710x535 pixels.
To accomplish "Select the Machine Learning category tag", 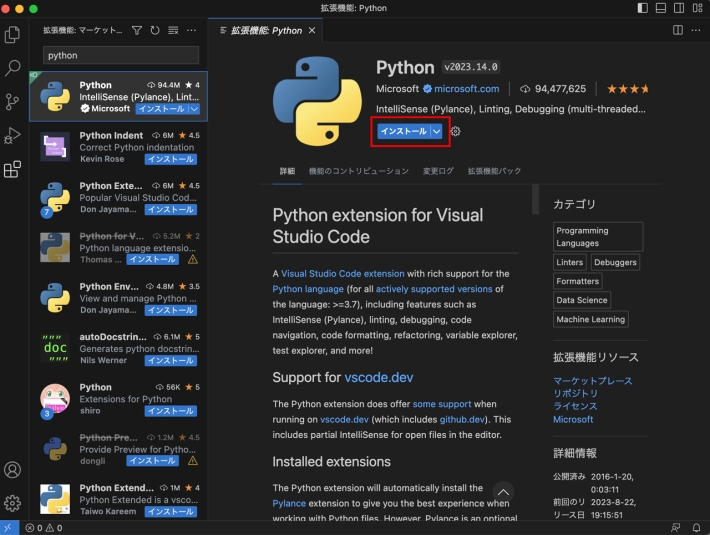I will (590, 320).
